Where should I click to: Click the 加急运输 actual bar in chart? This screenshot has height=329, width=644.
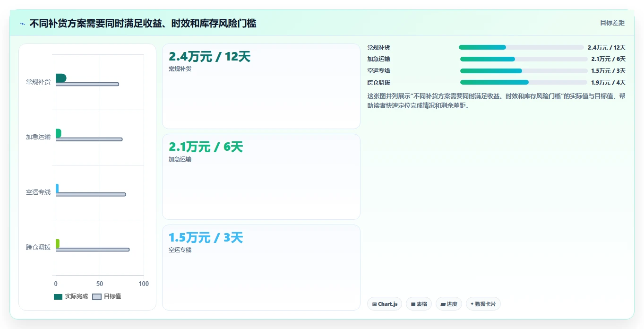point(59,133)
